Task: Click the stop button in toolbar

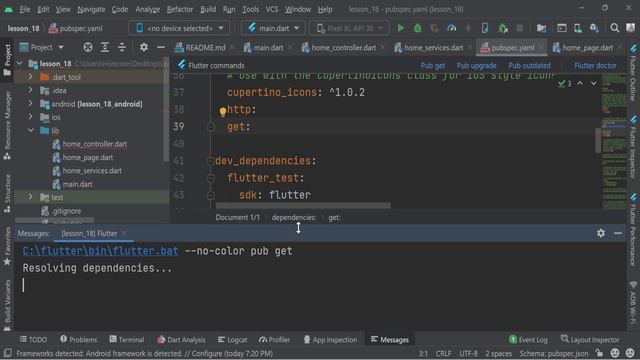Action: 519,28
